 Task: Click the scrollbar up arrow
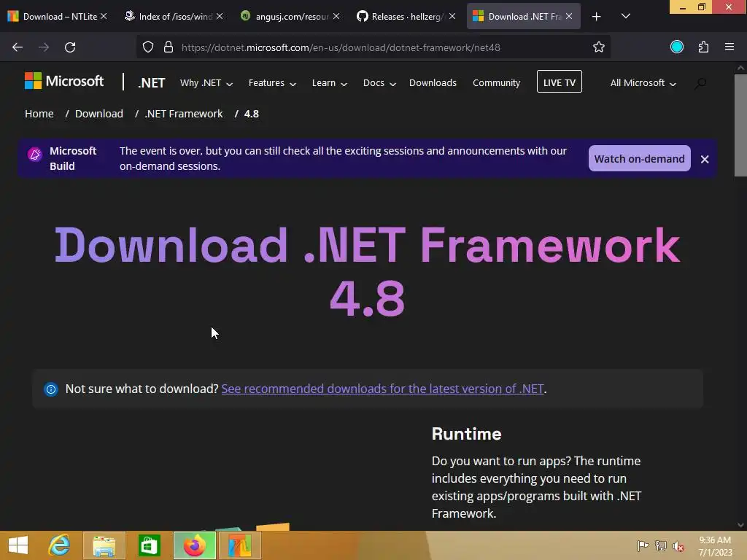[740, 68]
